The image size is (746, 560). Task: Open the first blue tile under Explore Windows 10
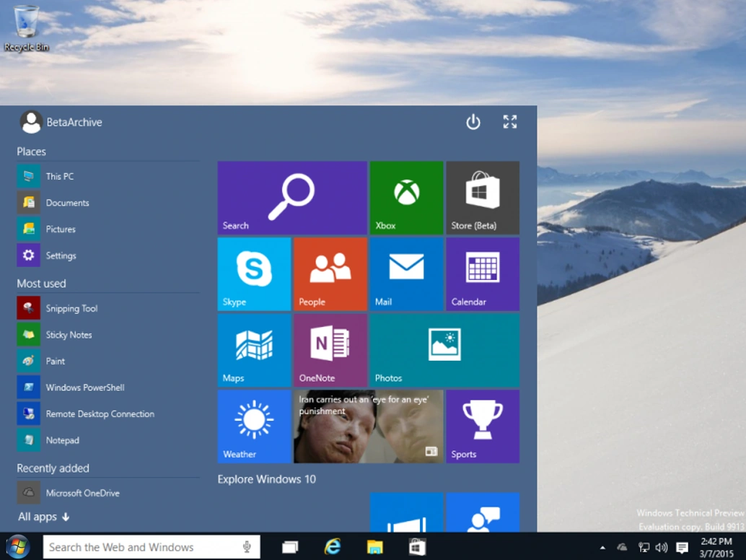pos(406,512)
